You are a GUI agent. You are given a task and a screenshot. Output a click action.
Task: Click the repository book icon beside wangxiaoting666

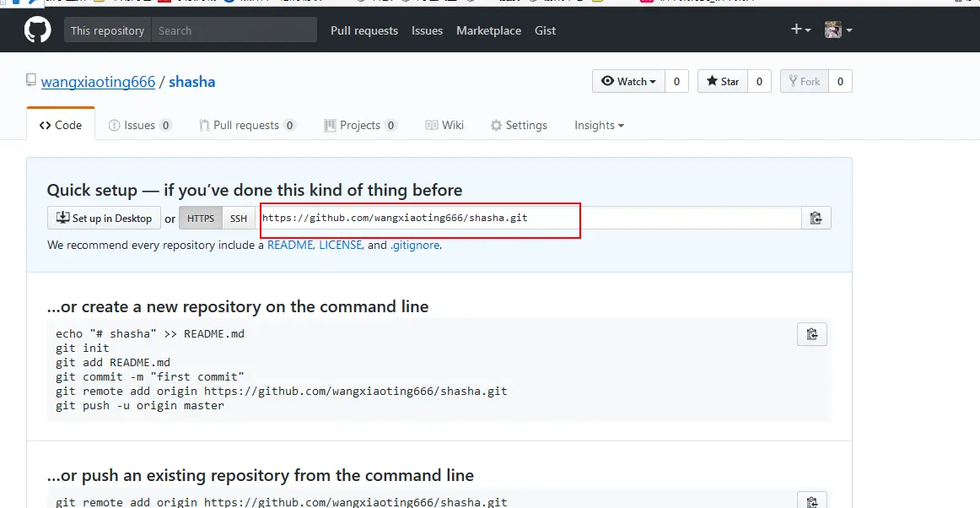(31, 80)
